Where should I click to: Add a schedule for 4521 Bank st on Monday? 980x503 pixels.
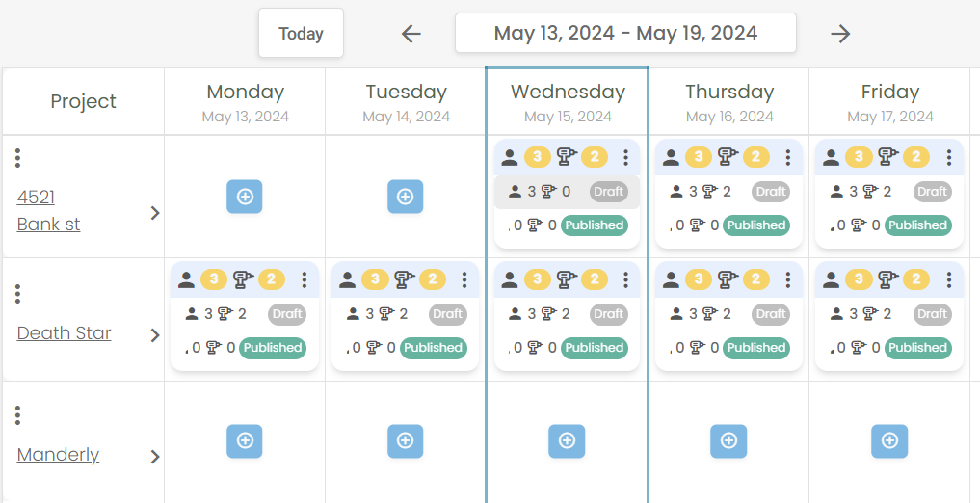(245, 197)
